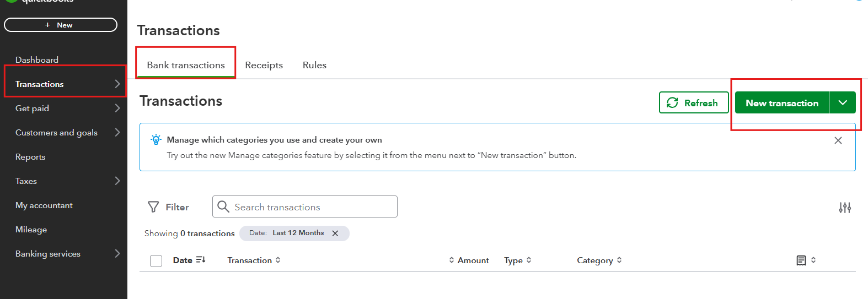Click the Filter funnel icon
This screenshot has height=299, width=868.
(153, 207)
